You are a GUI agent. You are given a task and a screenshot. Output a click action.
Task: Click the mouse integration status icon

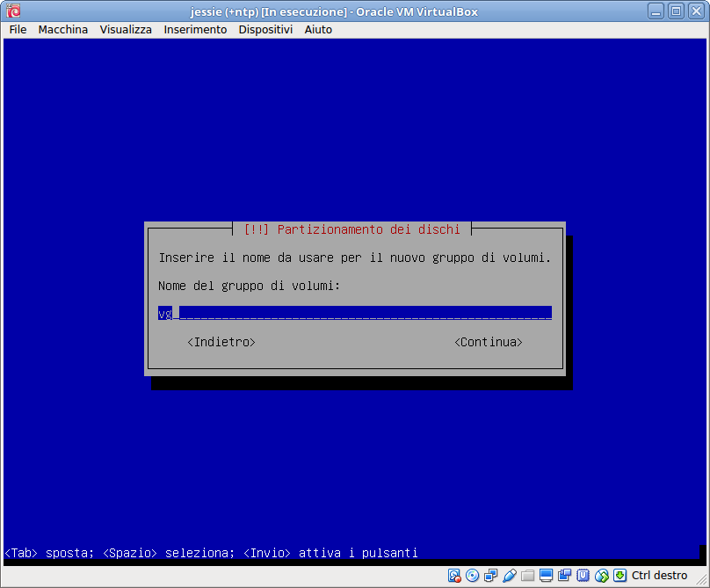coord(601,576)
